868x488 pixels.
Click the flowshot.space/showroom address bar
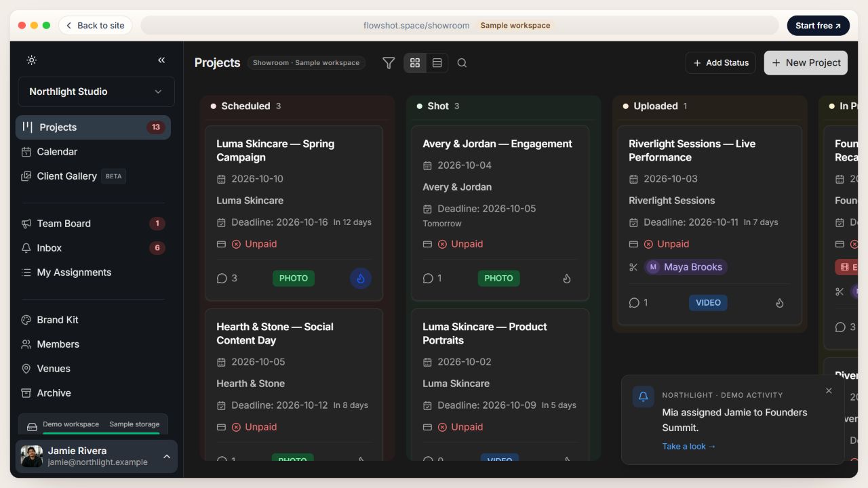(460, 26)
